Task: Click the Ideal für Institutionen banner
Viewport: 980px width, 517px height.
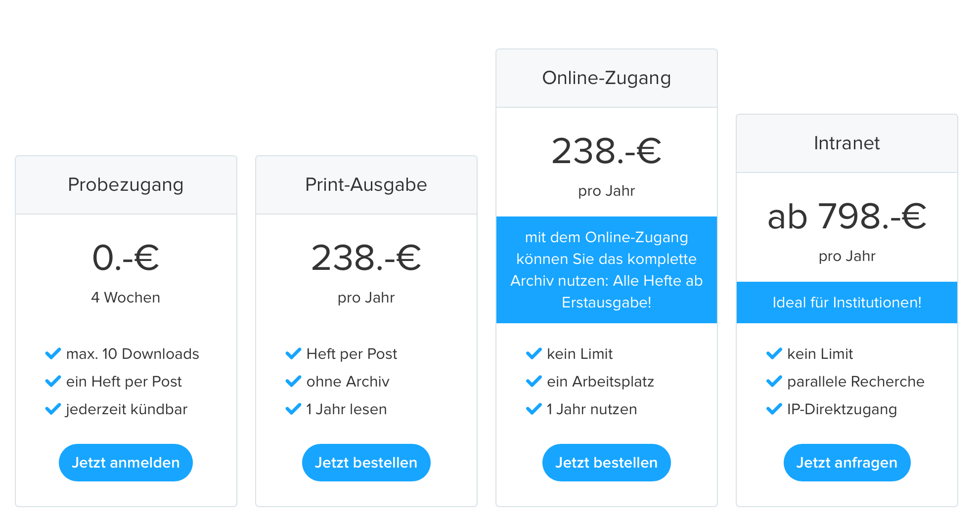Action: tap(846, 302)
